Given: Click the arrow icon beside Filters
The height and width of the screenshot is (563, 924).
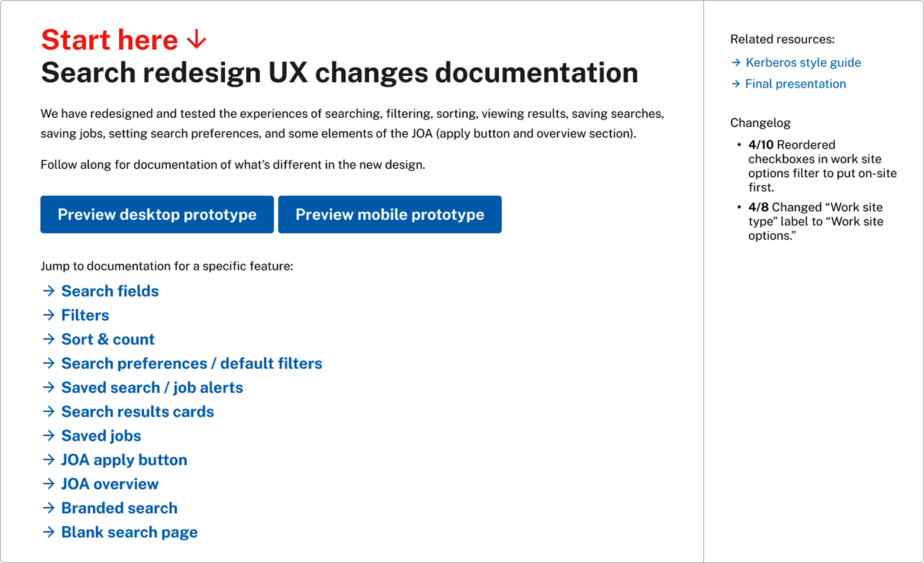Looking at the screenshot, I should [x=49, y=315].
